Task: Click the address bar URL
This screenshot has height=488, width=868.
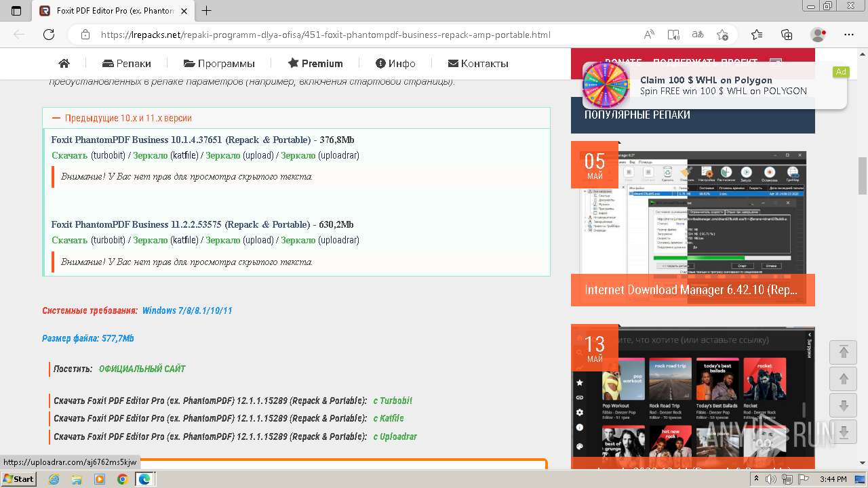Action: (325, 35)
